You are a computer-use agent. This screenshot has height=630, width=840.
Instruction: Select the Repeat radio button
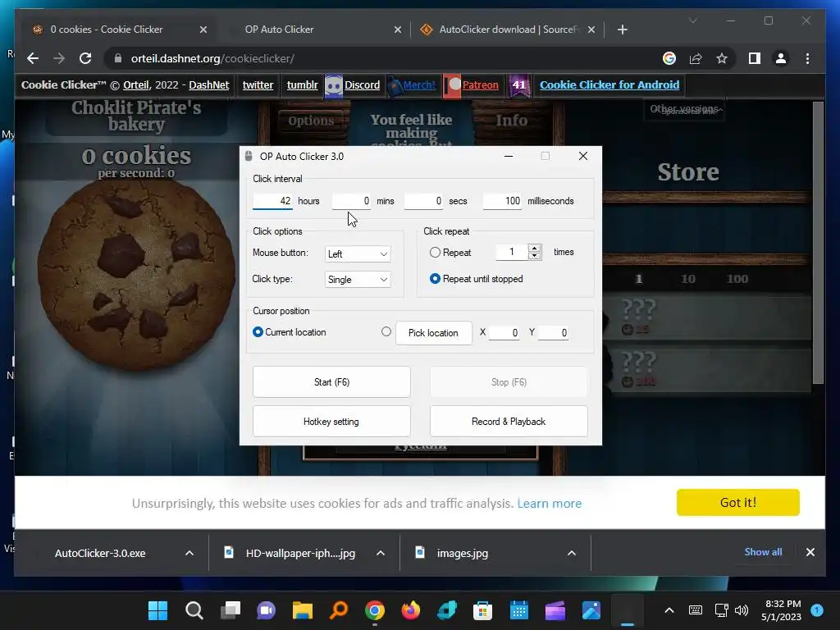(435, 253)
